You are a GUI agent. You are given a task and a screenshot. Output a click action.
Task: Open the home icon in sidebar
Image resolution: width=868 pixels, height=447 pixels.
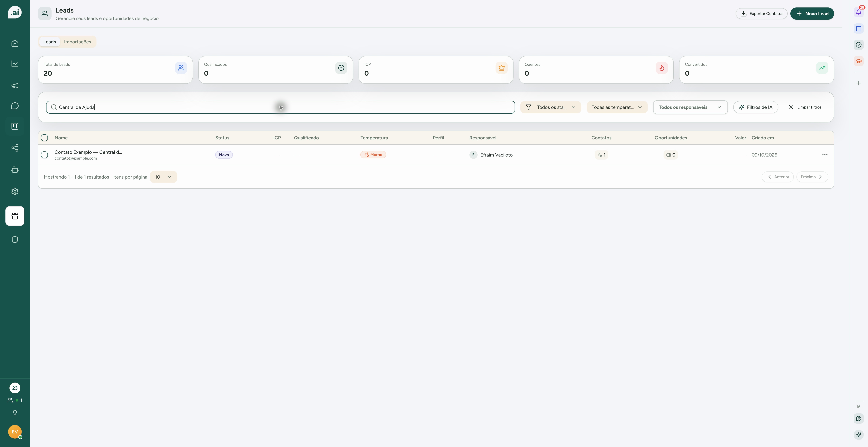pos(15,43)
